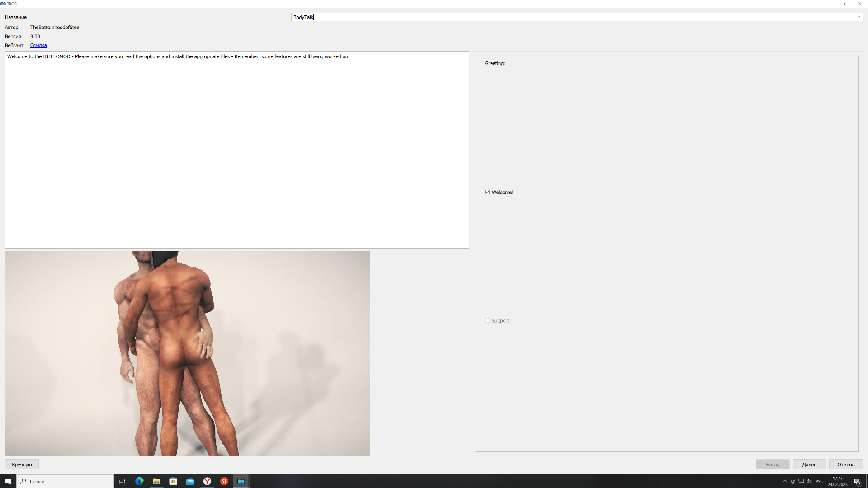Open Microsoft Edge from the taskbar
868x488 pixels.
click(139, 481)
